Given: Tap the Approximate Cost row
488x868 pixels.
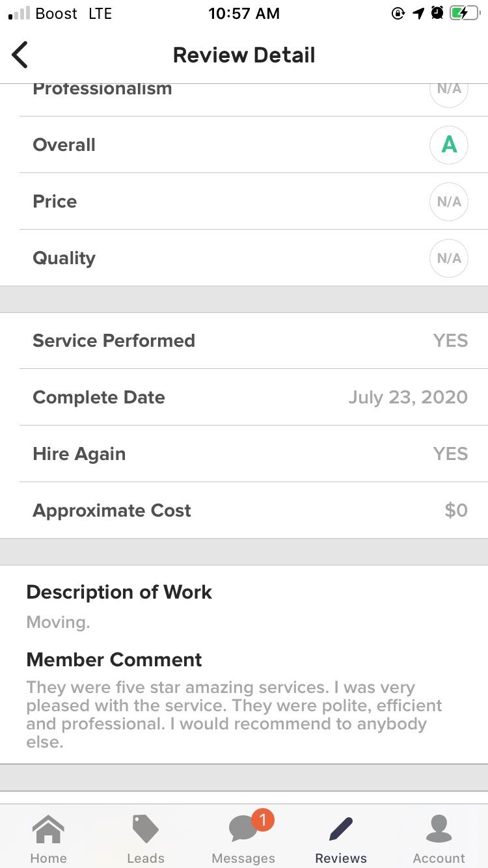Looking at the screenshot, I should click(244, 510).
